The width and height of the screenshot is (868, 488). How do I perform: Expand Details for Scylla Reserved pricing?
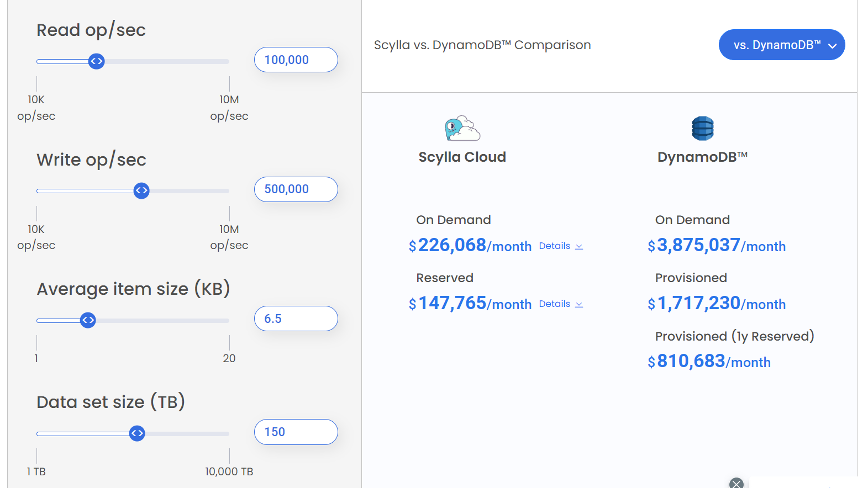[x=561, y=304]
